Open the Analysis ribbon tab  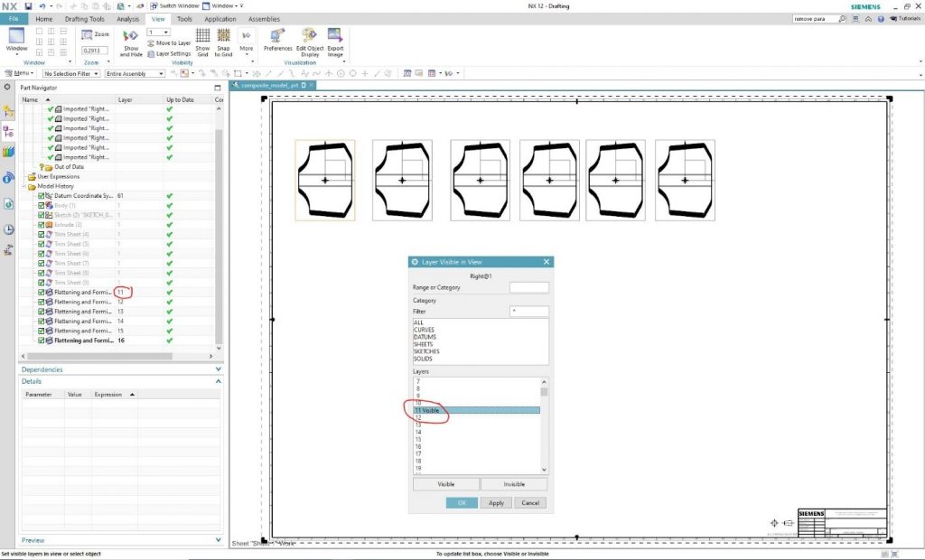[128, 18]
